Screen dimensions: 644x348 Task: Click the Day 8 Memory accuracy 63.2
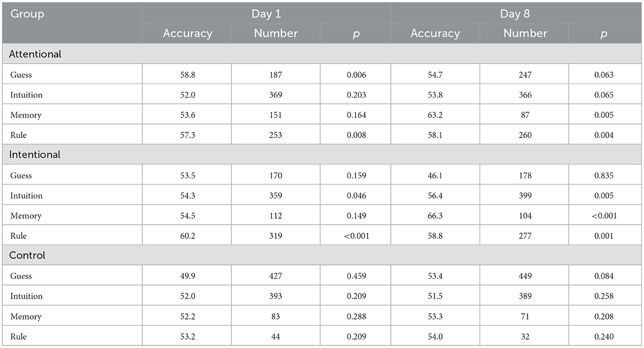435,115
